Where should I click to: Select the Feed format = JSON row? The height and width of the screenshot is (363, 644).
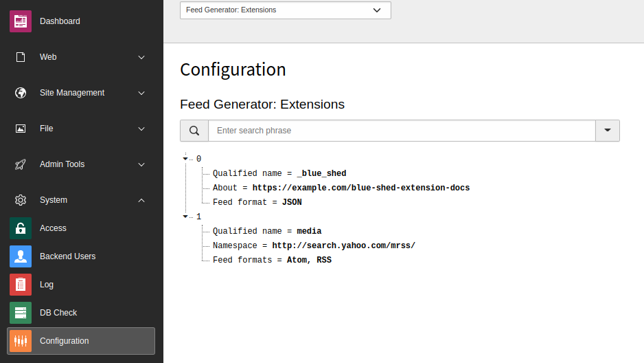(257, 202)
